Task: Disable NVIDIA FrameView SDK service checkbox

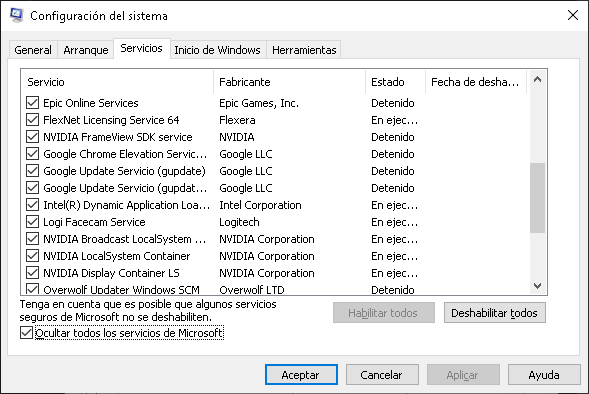Action: [x=33, y=137]
